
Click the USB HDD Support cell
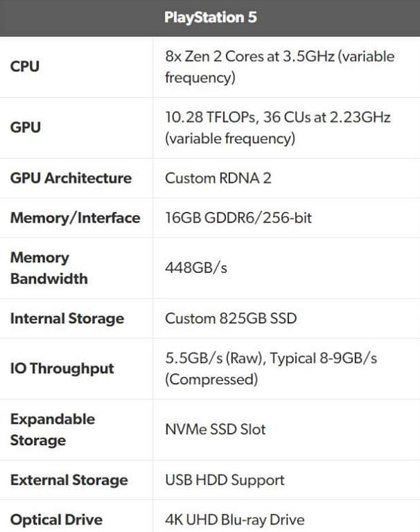(x=225, y=480)
